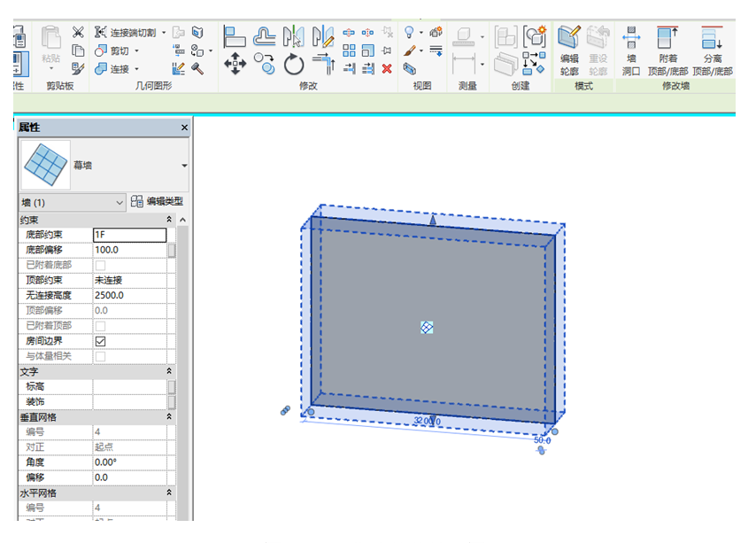Click the Wall Opening (墙洞口) tool

pyautogui.click(x=631, y=49)
